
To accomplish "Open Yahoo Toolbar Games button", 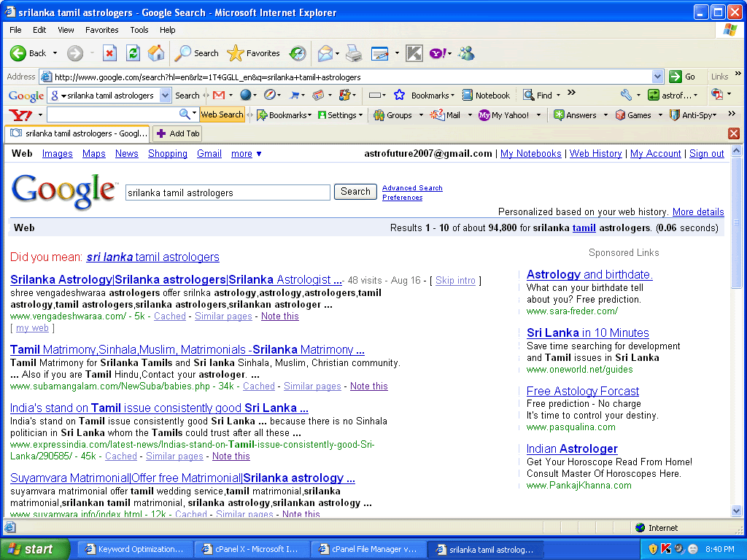I will pyautogui.click(x=633, y=114).
